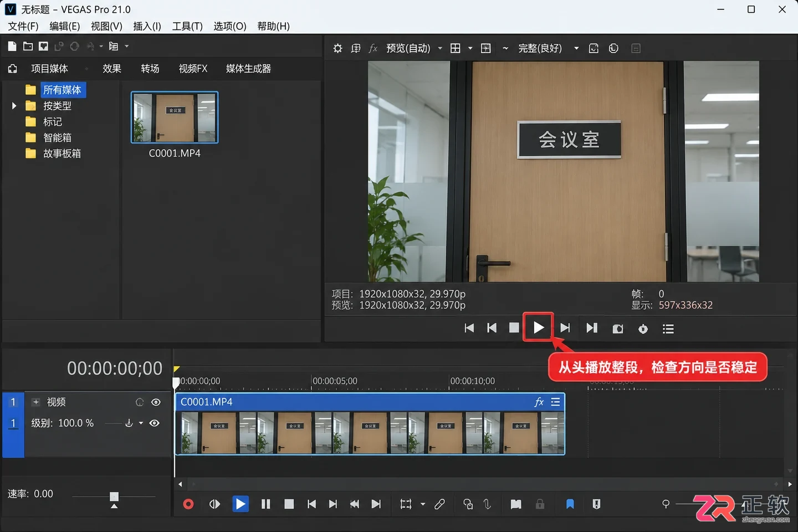Switch to the 转场 tab
Viewport: 798px width, 532px height.
150,69
